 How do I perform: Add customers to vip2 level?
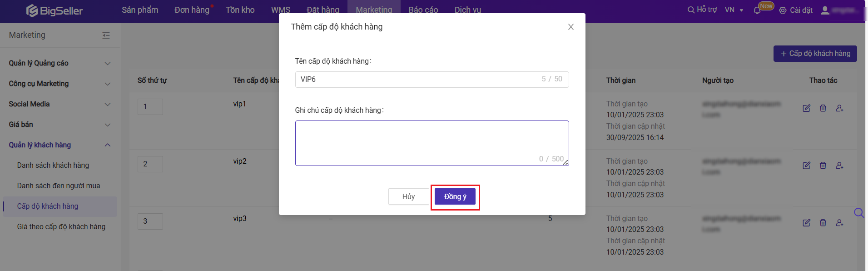pos(839,166)
